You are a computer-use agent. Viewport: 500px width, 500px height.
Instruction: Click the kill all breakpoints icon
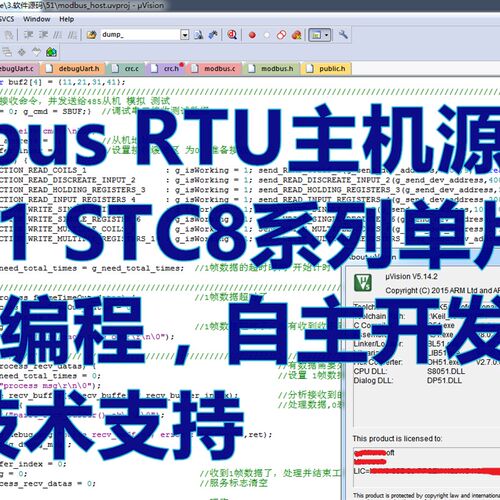tap(296, 35)
